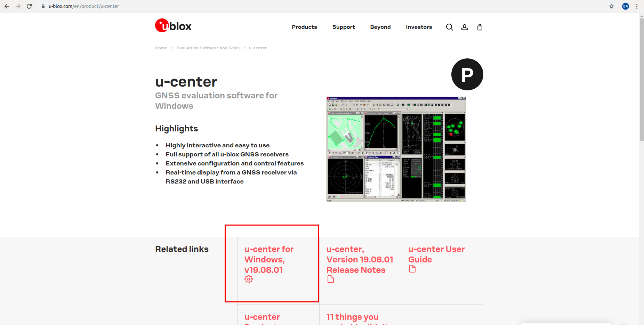
Task: Click the address bar URL
Action: [x=84, y=6]
